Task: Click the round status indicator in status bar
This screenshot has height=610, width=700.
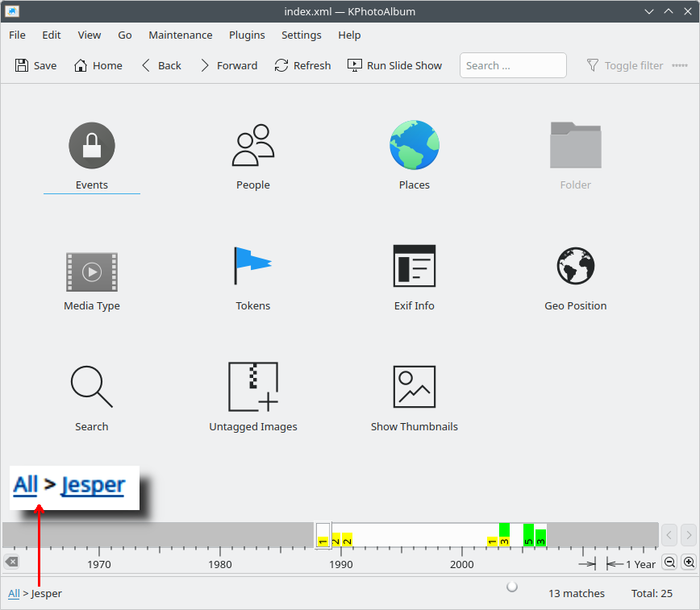Action: [x=512, y=587]
